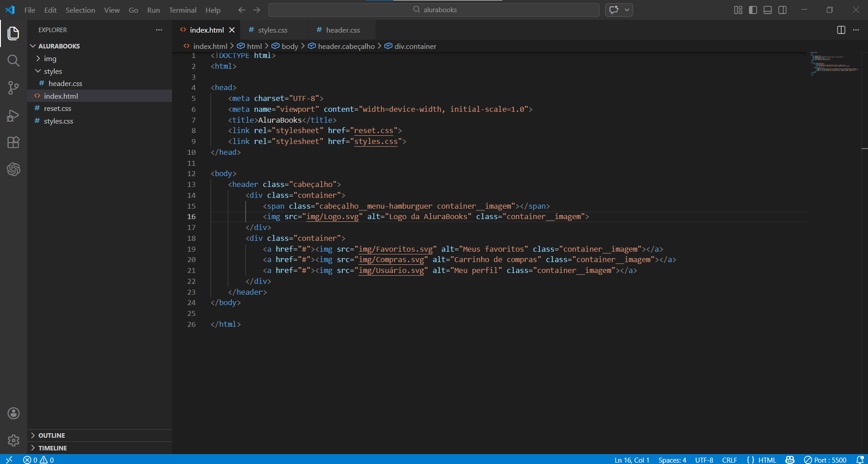
Task: Switch to the header.css tab
Action: 343,30
